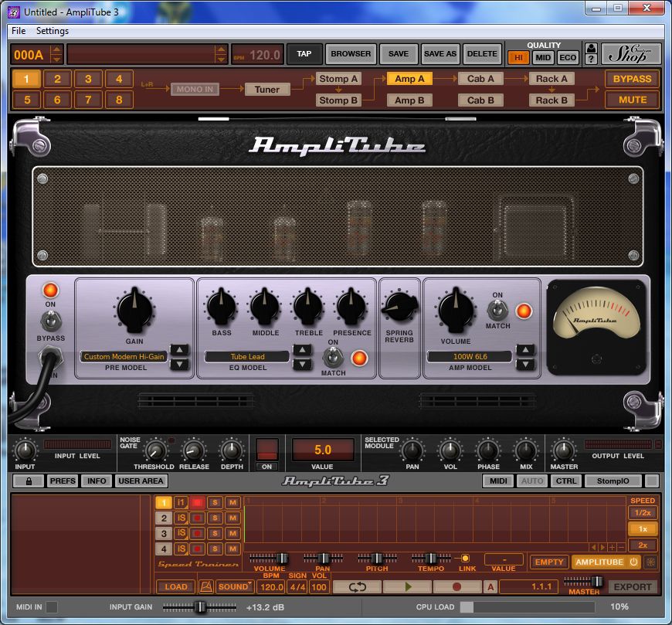
Task: Start recording with the record button
Action: [x=456, y=586]
